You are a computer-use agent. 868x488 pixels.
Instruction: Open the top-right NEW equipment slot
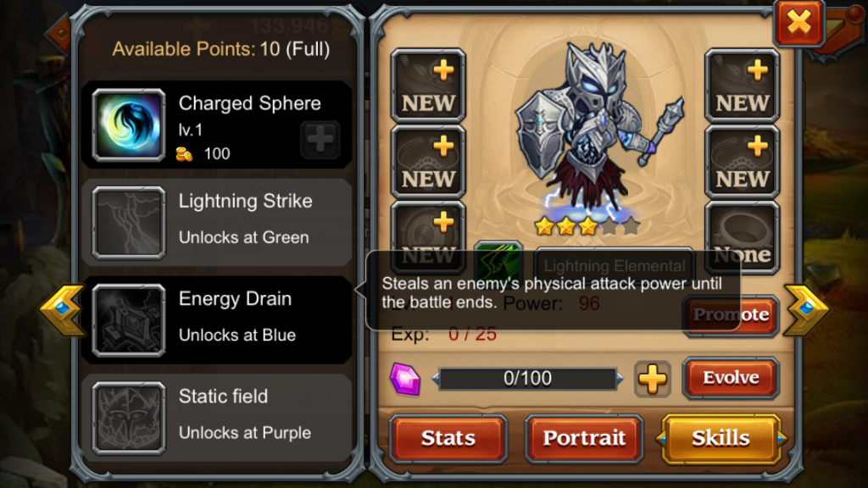click(x=742, y=86)
